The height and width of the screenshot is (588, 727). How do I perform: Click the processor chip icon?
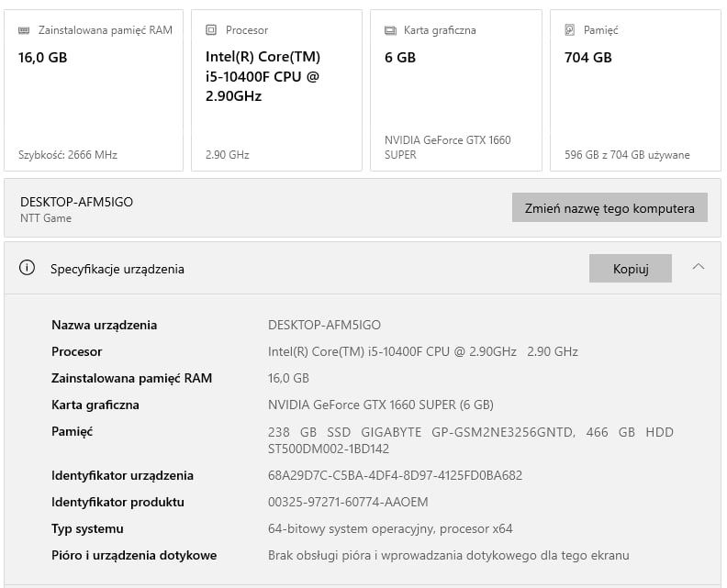211,30
